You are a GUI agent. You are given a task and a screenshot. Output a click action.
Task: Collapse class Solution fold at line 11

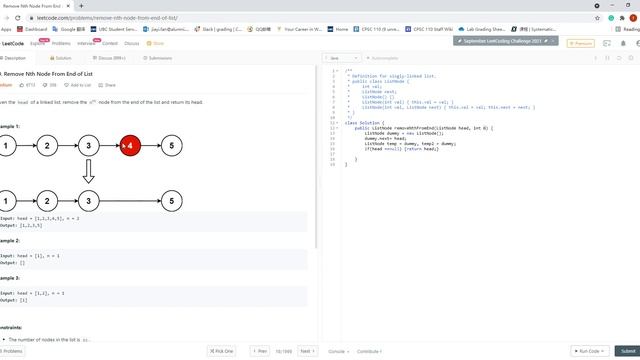[x=337, y=123]
